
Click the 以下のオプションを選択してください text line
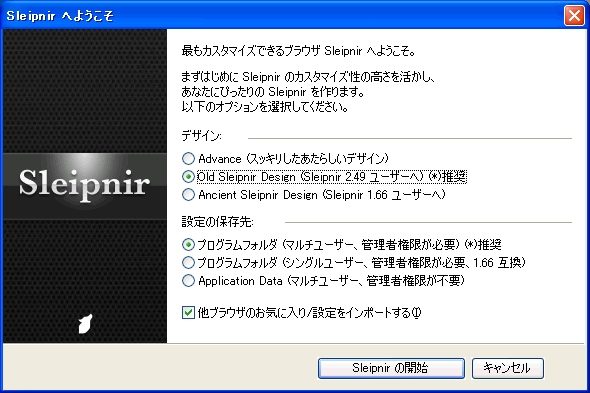point(265,107)
